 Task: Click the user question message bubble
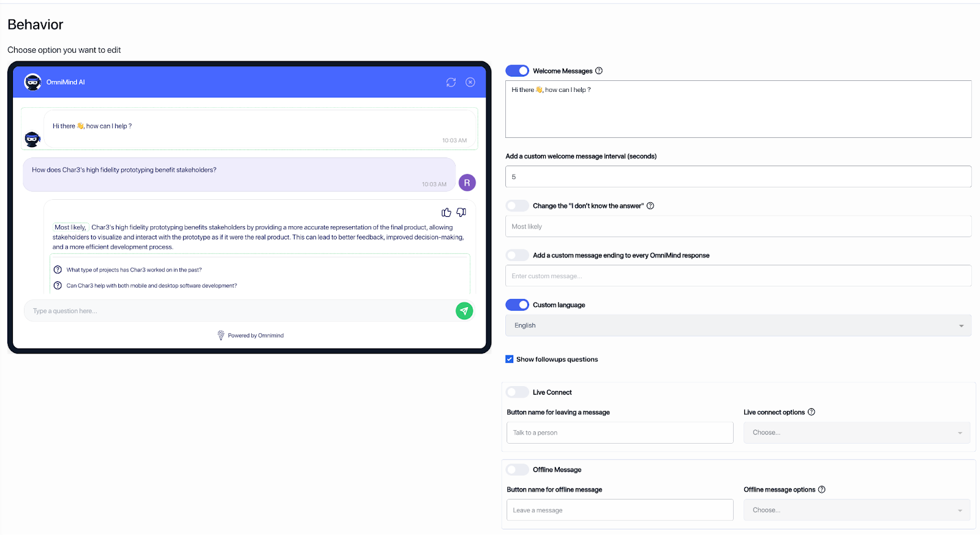coord(239,175)
